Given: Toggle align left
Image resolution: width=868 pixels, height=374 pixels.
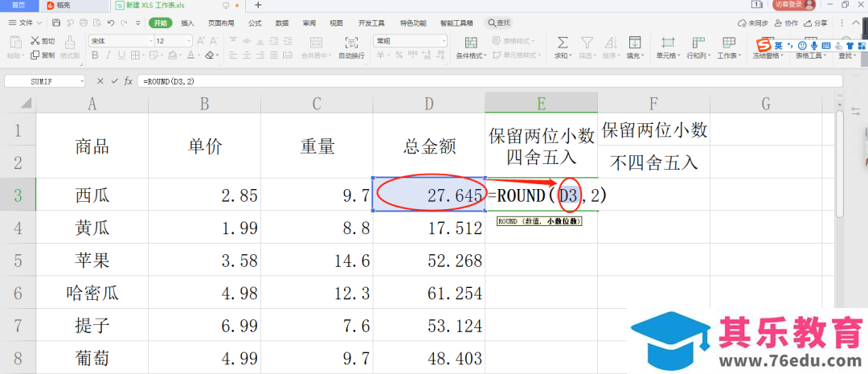Looking at the screenshot, I should click(233, 55).
